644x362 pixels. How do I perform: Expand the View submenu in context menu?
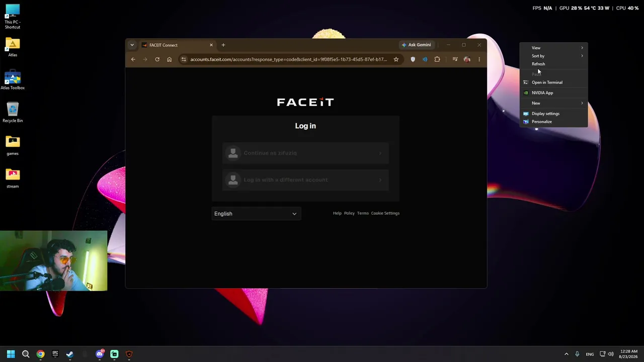pyautogui.click(x=553, y=48)
